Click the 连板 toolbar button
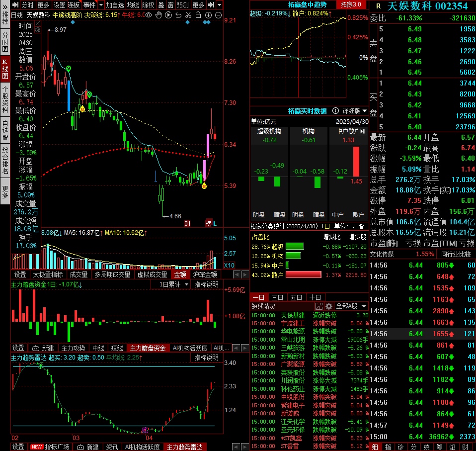This screenshot has height=451, width=476. tap(74, 5)
